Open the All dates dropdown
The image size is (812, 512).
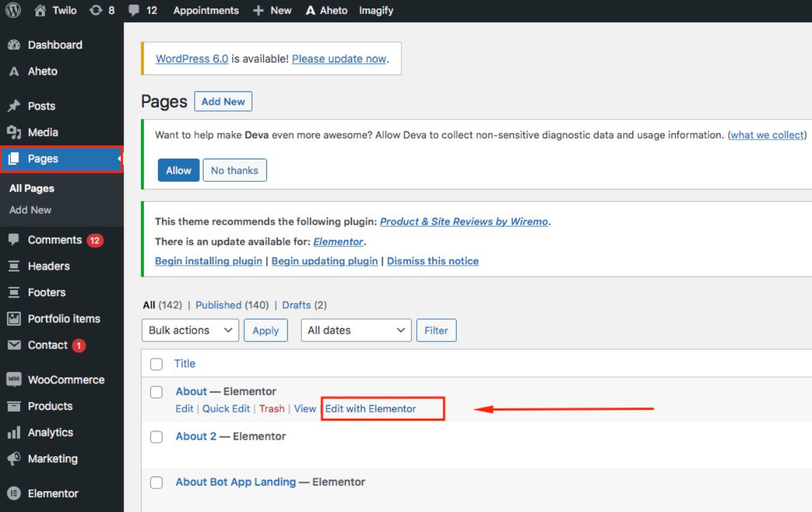pos(356,330)
